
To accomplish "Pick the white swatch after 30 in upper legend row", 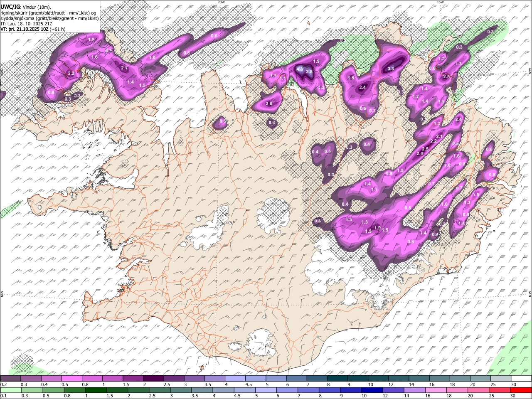I will pyautogui.click(x=521, y=378).
